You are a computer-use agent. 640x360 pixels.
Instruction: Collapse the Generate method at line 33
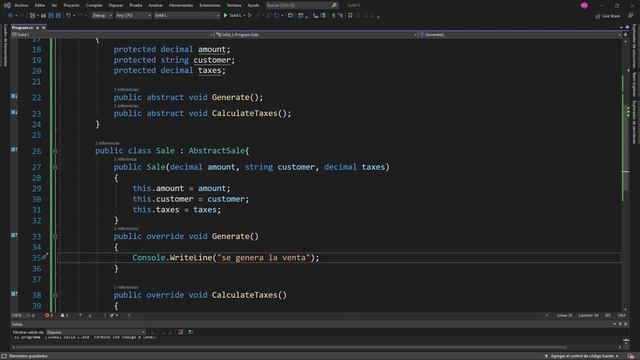(x=55, y=237)
